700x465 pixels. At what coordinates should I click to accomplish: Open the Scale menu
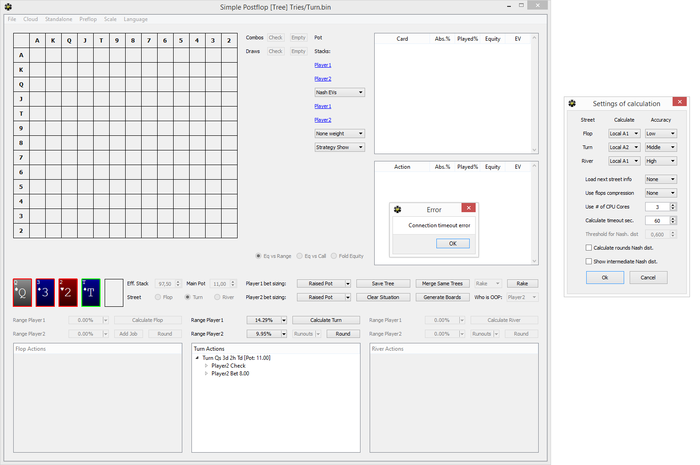(110, 19)
